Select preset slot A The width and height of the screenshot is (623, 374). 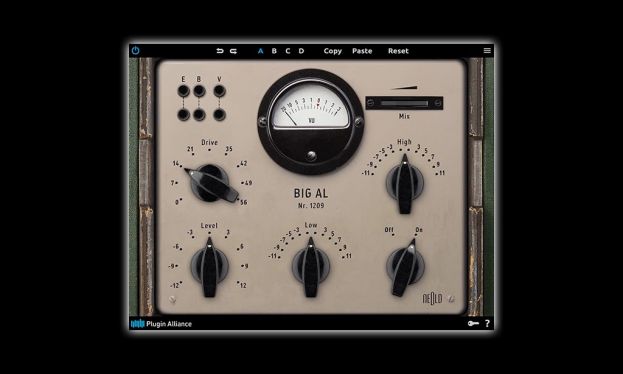261,51
